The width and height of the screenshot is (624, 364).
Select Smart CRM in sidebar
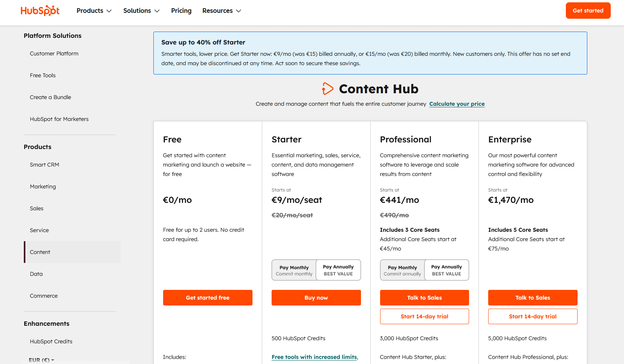point(44,165)
